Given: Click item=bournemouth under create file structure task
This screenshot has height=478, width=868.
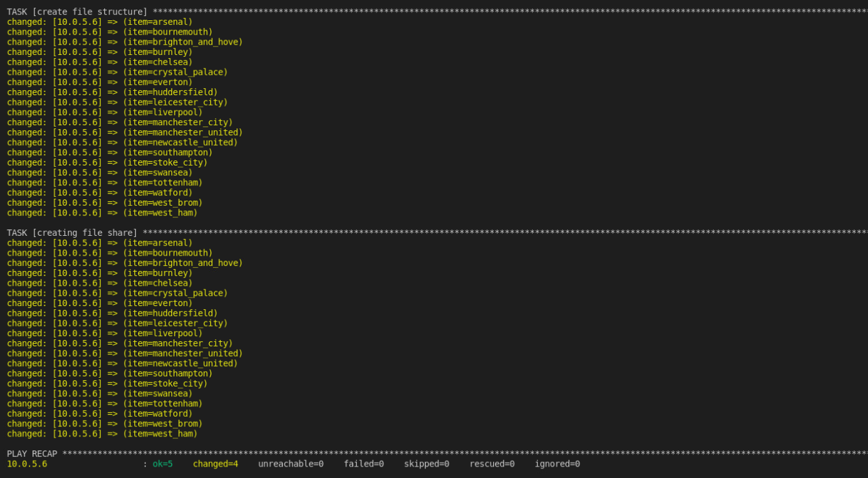Looking at the screenshot, I should pos(168,32).
